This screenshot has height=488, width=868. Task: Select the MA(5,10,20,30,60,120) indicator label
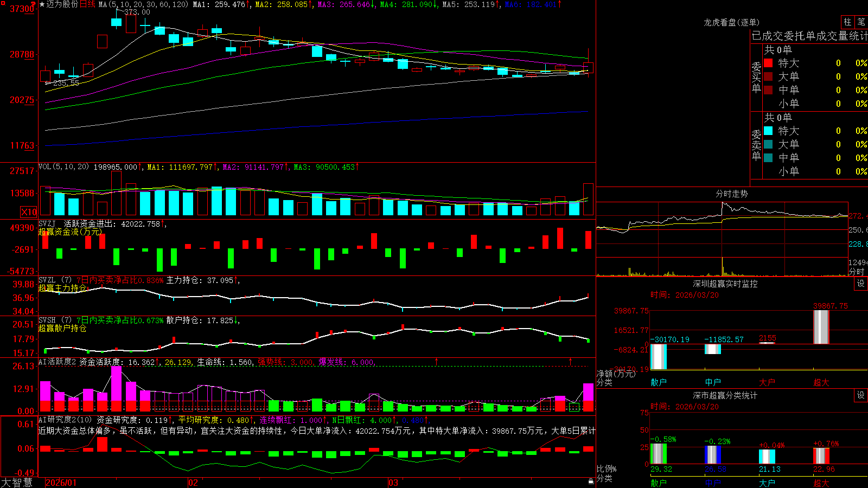[144, 4]
